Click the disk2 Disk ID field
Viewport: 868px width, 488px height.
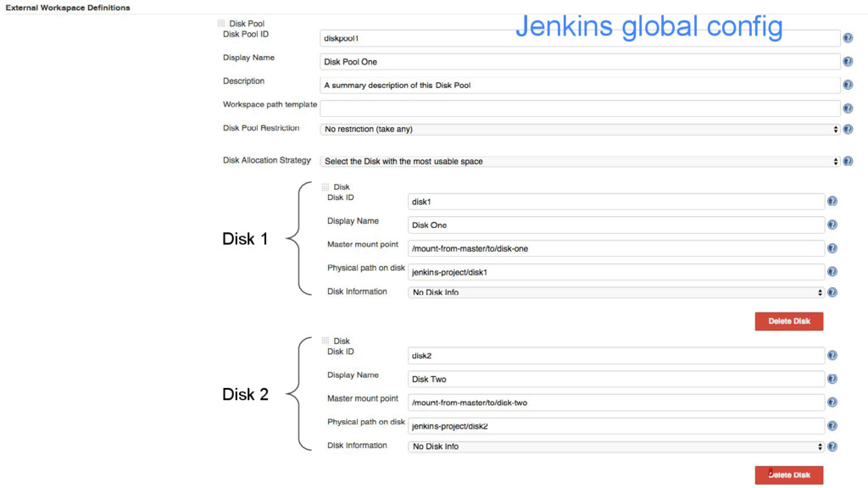click(x=616, y=356)
